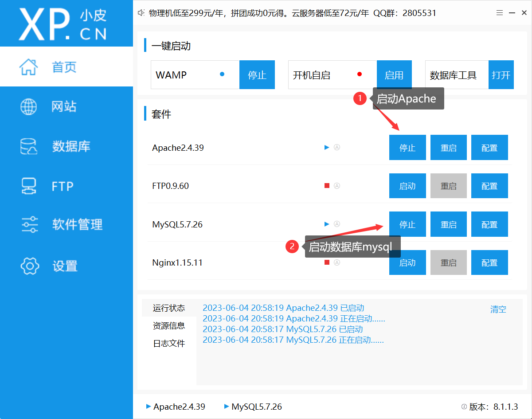Click the 数据库 database icon
This screenshot has width=532, height=419.
(29, 146)
